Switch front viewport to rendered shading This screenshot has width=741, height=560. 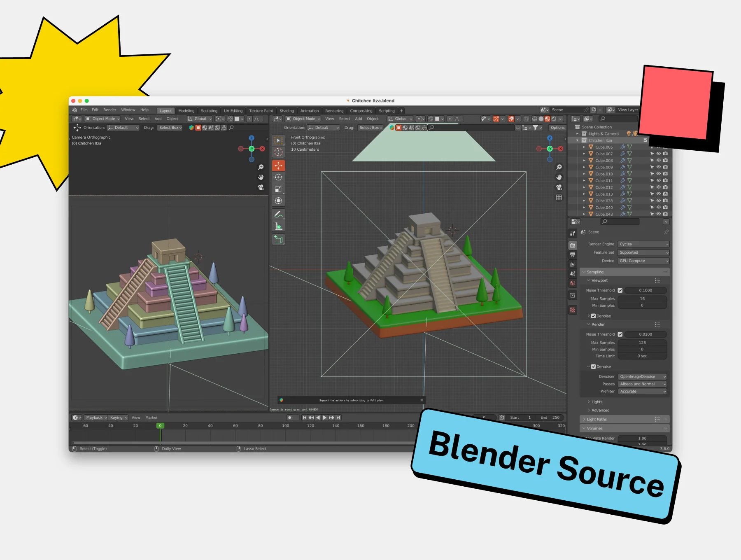(554, 119)
